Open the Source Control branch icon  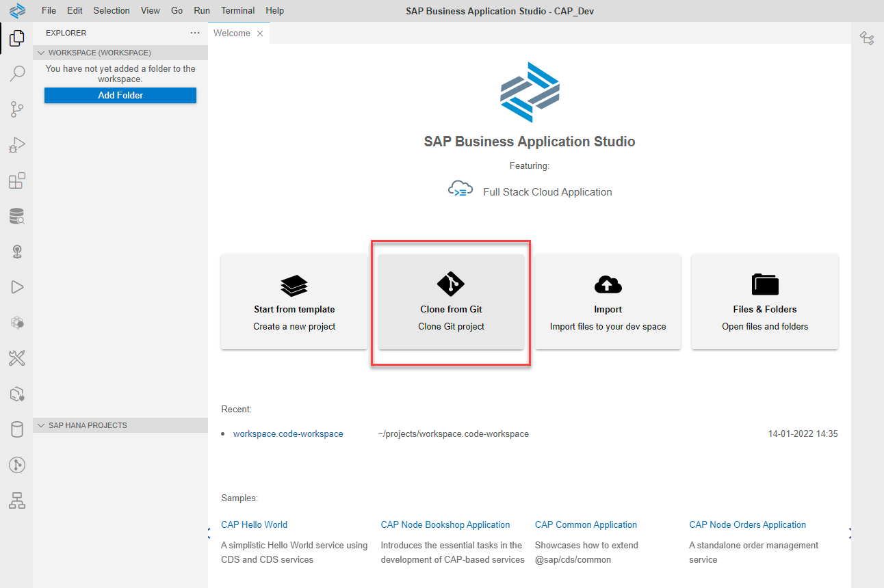point(16,109)
